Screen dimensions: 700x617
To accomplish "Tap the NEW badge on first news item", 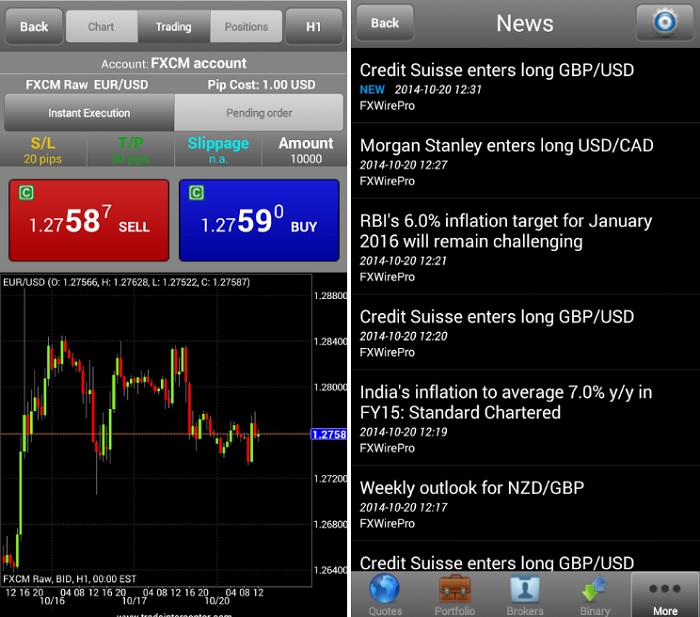I will (x=372, y=90).
